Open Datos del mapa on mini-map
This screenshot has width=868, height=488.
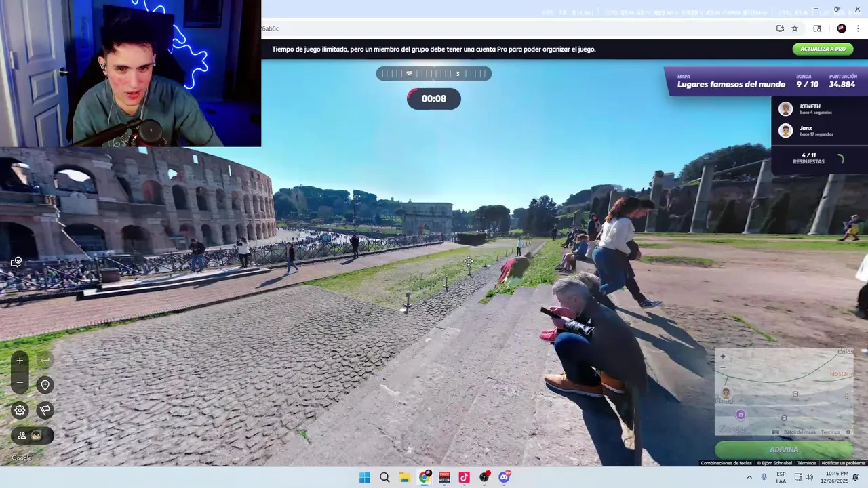coord(800,432)
